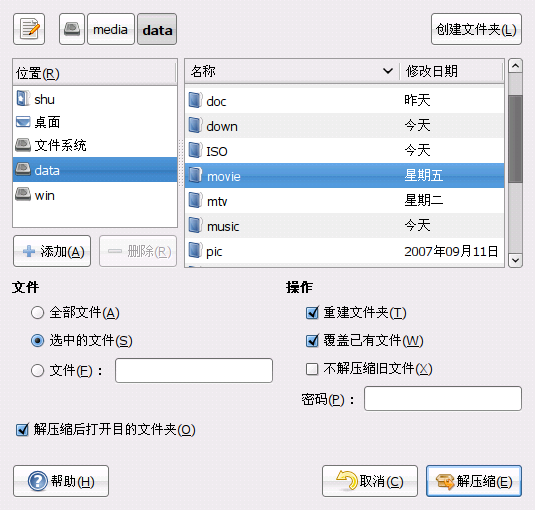Toggle 解压缩后打开目的文件夹 checkbox

point(23,429)
